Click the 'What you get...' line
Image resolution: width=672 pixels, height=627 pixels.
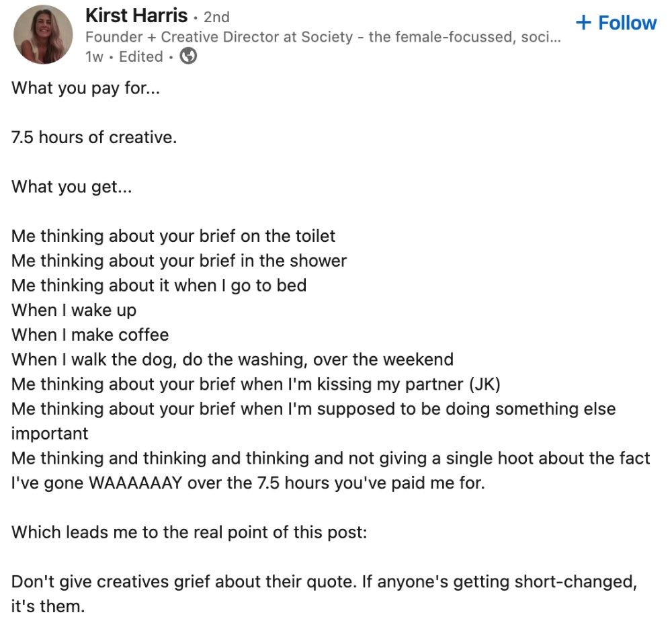click(72, 187)
